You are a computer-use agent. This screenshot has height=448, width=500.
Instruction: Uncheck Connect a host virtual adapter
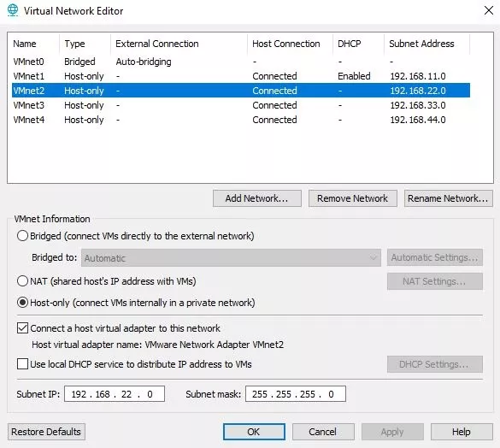(22, 328)
